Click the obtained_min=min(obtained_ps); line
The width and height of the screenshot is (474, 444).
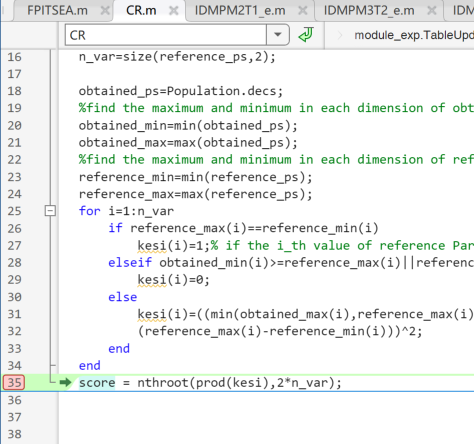pos(188,126)
